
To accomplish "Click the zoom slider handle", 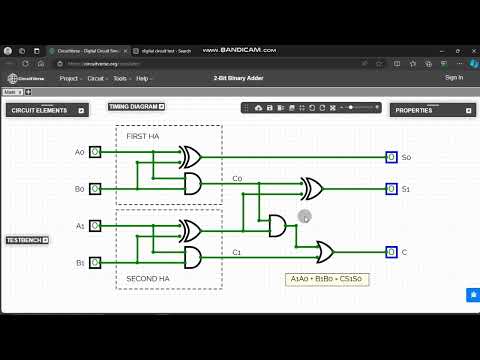I will point(351,107).
